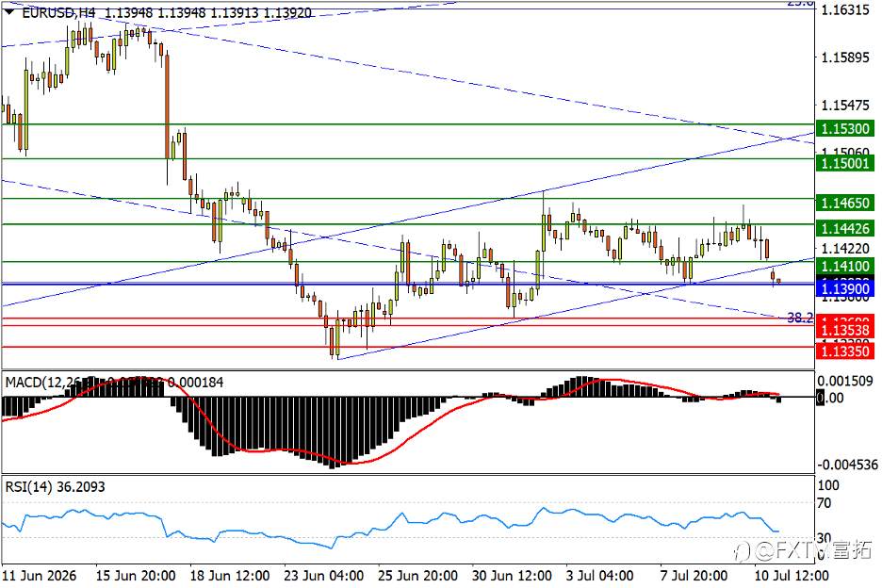Click the 1.14220 price scale value
The height and width of the screenshot is (588, 882).
coord(845,248)
